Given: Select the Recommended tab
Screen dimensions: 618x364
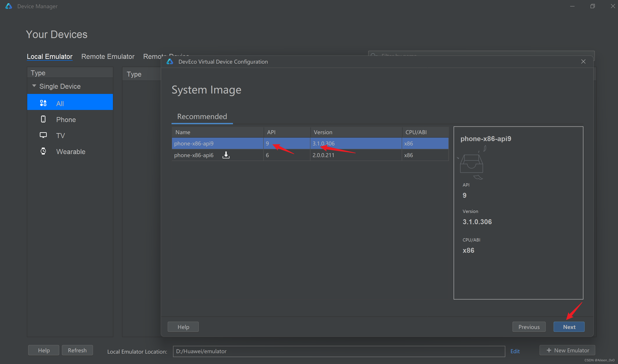Looking at the screenshot, I should (202, 116).
